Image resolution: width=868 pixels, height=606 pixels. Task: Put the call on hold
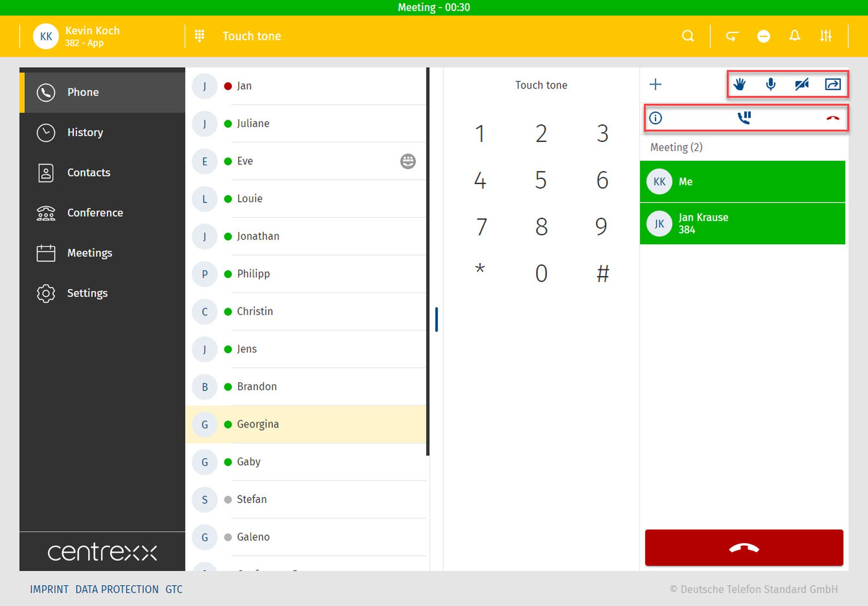click(x=744, y=118)
